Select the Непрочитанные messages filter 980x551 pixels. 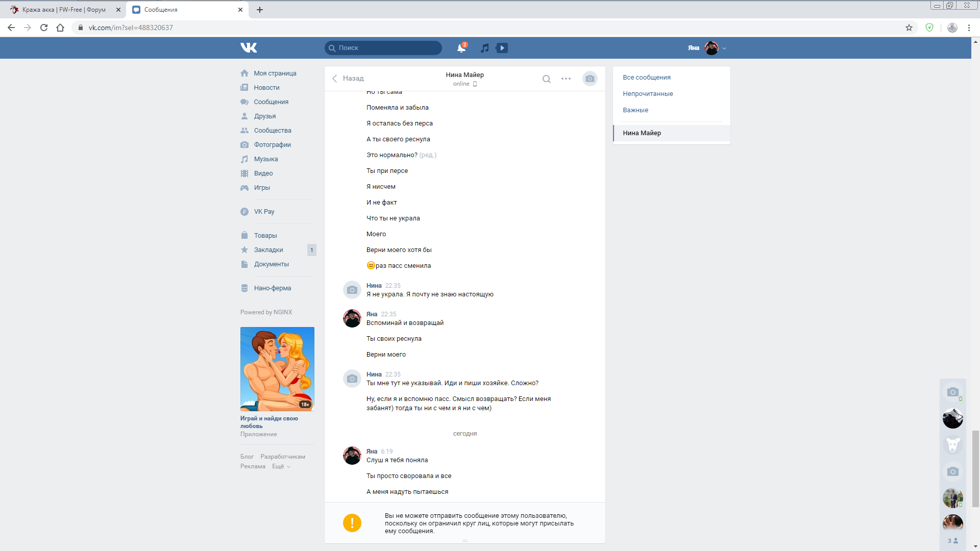click(x=648, y=94)
